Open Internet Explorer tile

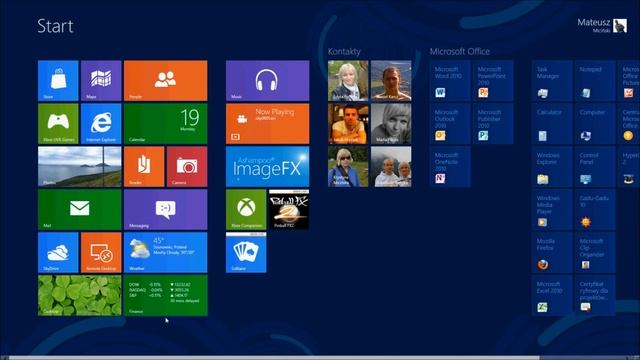coord(101,124)
